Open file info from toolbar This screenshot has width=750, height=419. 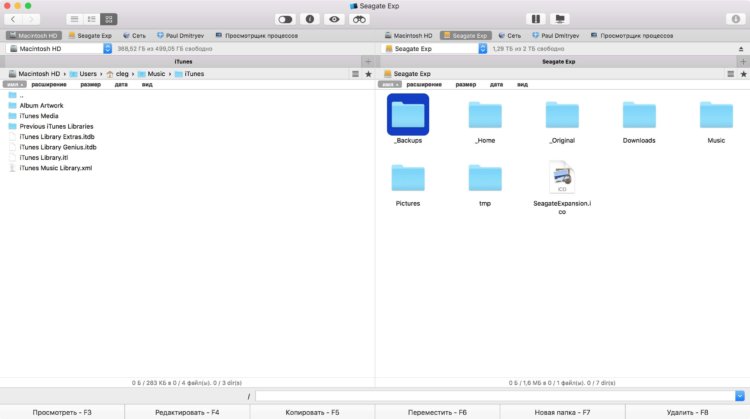310,19
